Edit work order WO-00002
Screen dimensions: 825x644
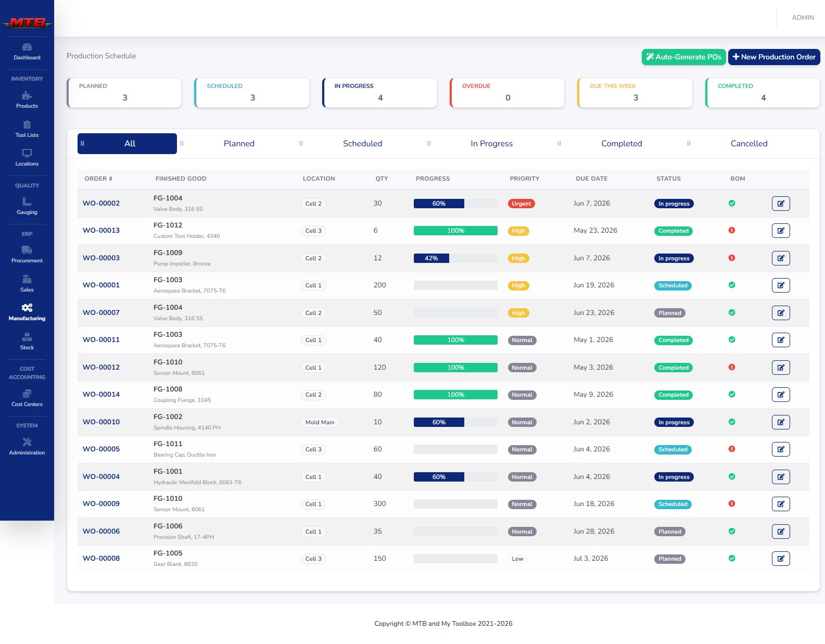781,204
